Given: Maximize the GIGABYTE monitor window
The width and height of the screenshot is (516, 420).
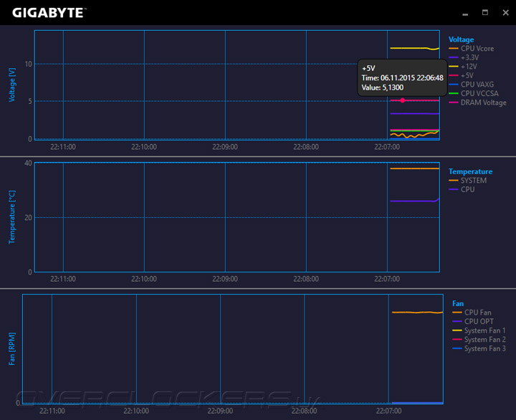Looking at the screenshot, I should coord(485,12).
